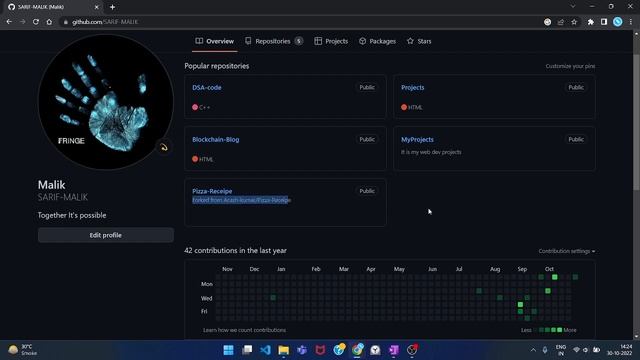Reload the GitHub page
The height and width of the screenshot is (360, 640).
[x=36, y=22]
